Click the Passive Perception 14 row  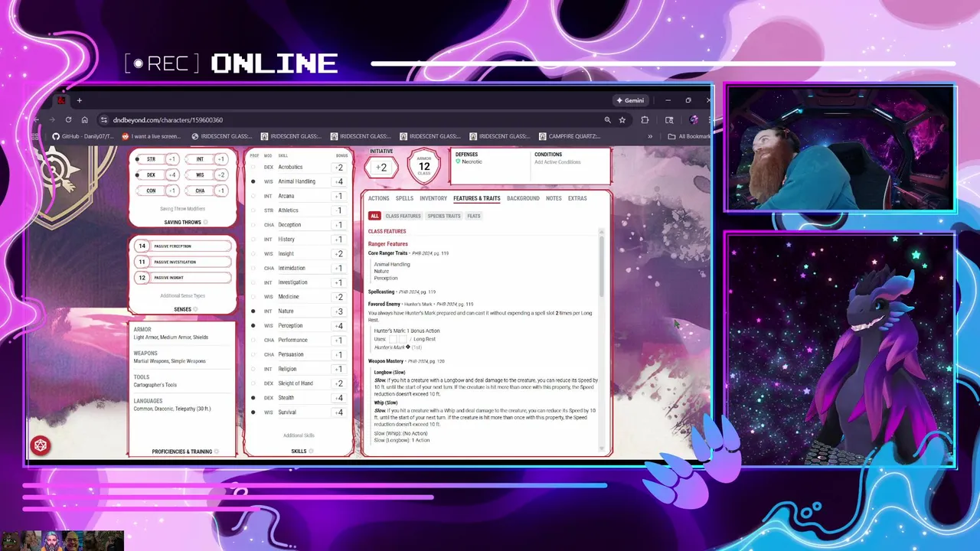(182, 246)
